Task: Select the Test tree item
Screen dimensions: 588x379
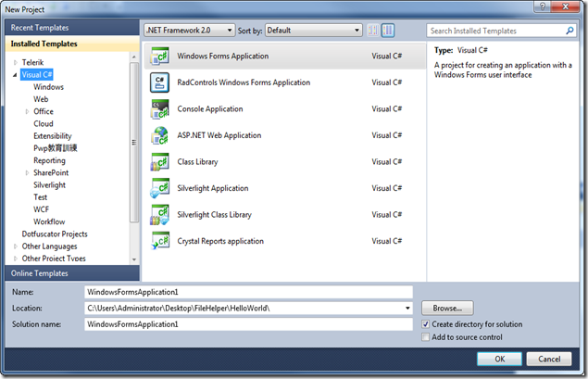Action: tap(40, 197)
